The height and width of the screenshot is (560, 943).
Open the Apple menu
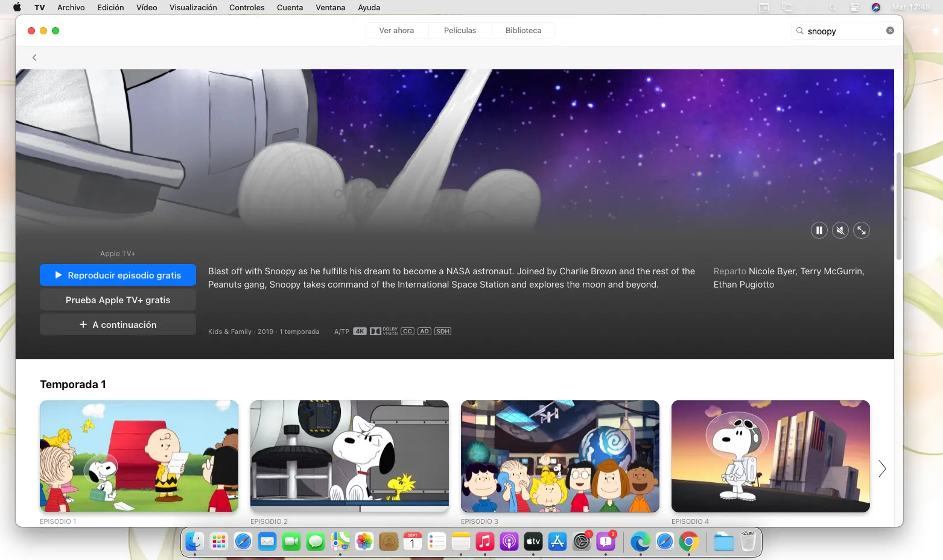tap(17, 7)
